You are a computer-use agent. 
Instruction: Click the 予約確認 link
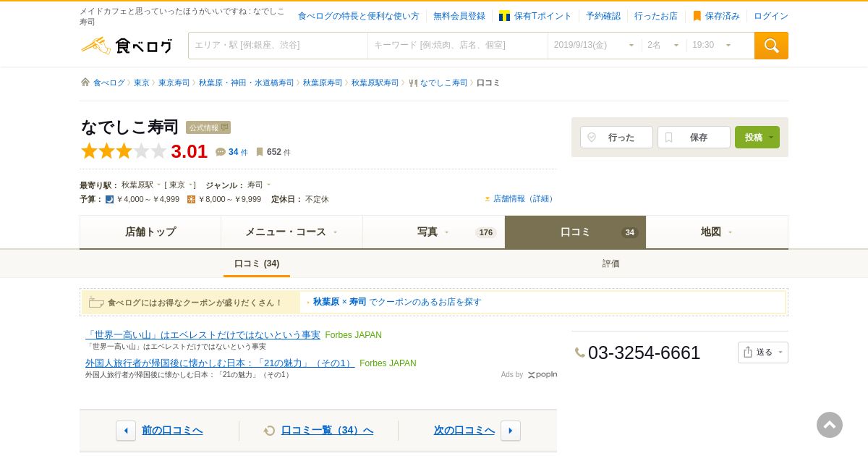tap(603, 16)
